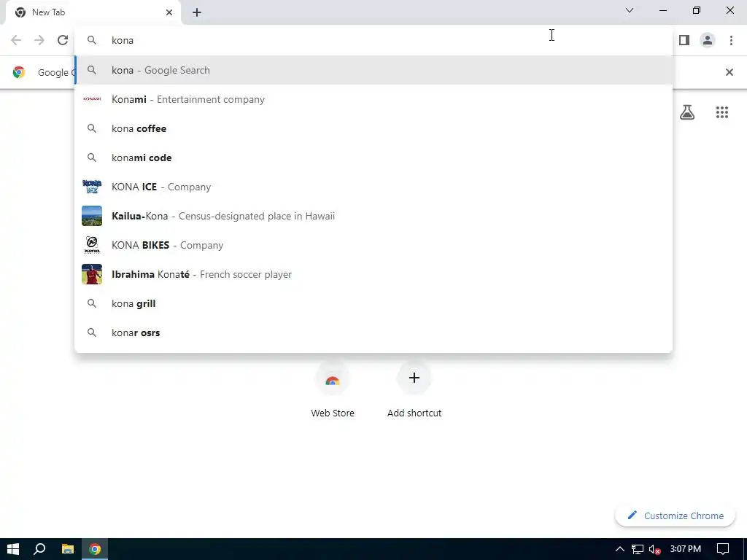Click search icon beside kona coffee
Screen dimensions: 747x560
click(92, 128)
